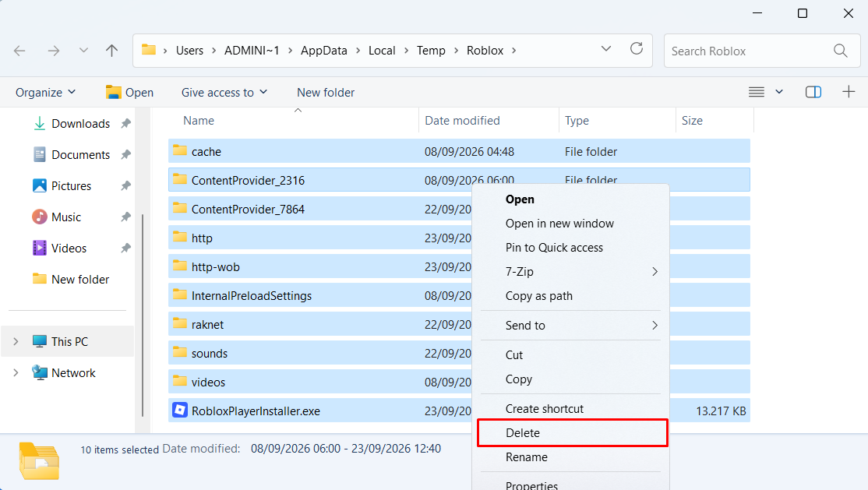
Task: Expand the Network tree node
Action: click(x=16, y=372)
